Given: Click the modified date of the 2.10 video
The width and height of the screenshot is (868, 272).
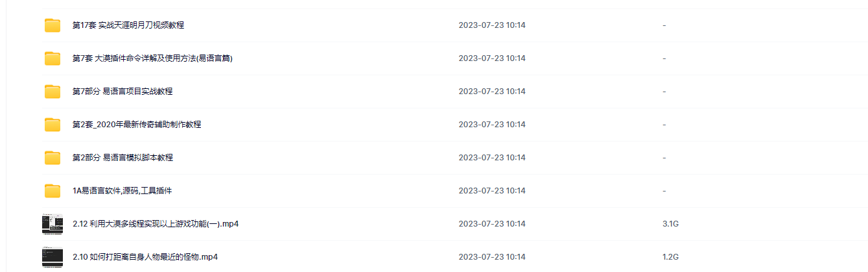Looking at the screenshot, I should pyautogui.click(x=492, y=257).
